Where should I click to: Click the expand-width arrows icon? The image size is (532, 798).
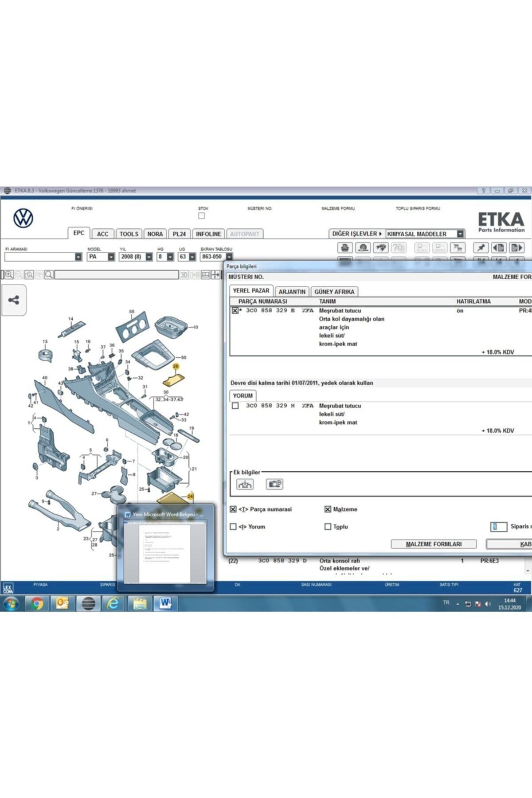click(x=216, y=275)
